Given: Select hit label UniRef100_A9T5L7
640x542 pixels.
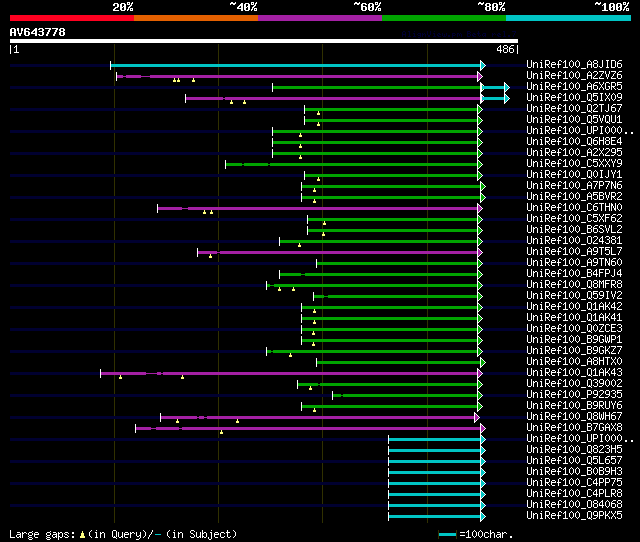Looking at the screenshot, I should 574,252.
